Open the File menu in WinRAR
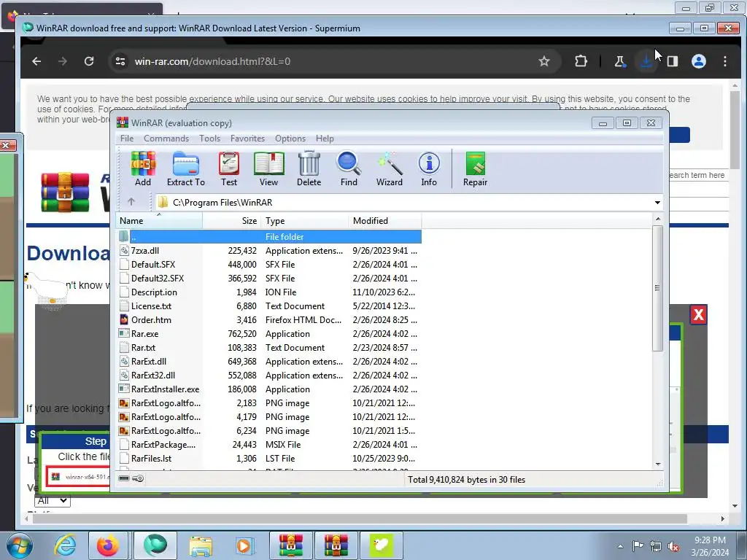747x560 pixels. tap(127, 139)
